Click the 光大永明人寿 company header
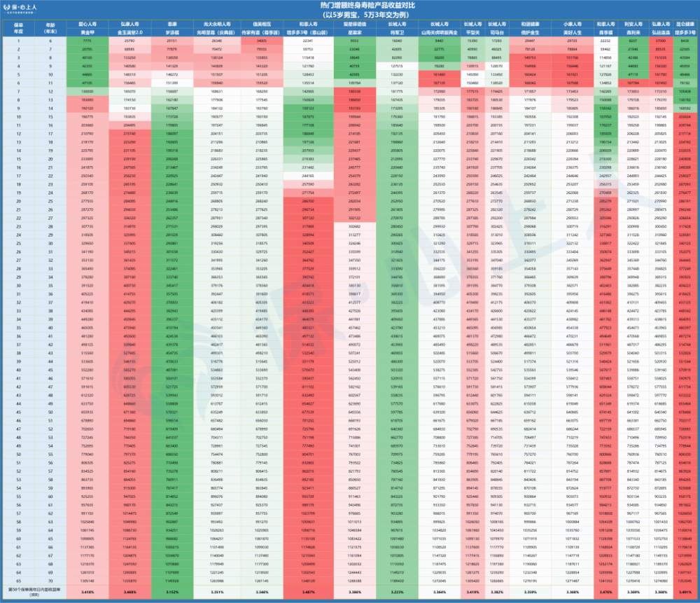 [x=217, y=24]
